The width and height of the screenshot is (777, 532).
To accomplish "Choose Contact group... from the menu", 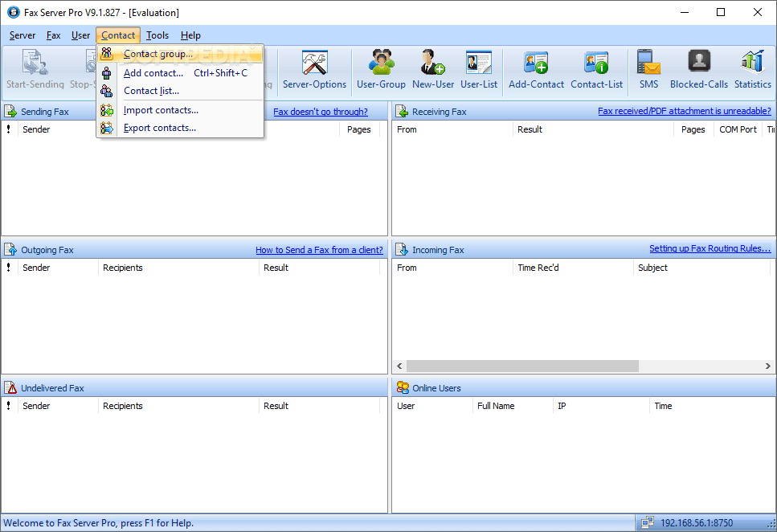I will [x=180, y=54].
